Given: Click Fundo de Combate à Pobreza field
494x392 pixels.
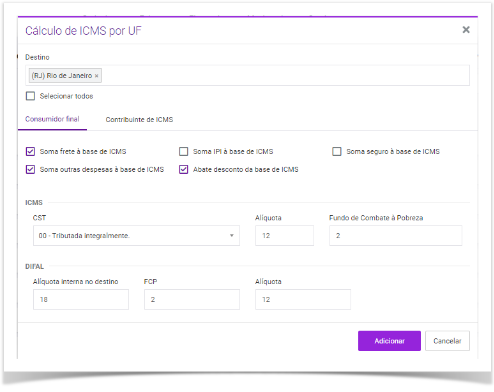Looking at the screenshot, I should (396, 236).
